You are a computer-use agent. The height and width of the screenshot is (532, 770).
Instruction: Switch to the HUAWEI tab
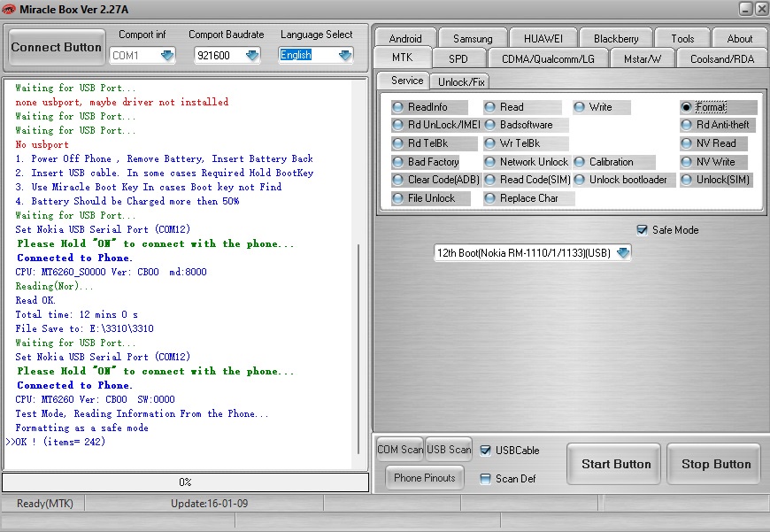[543, 38]
